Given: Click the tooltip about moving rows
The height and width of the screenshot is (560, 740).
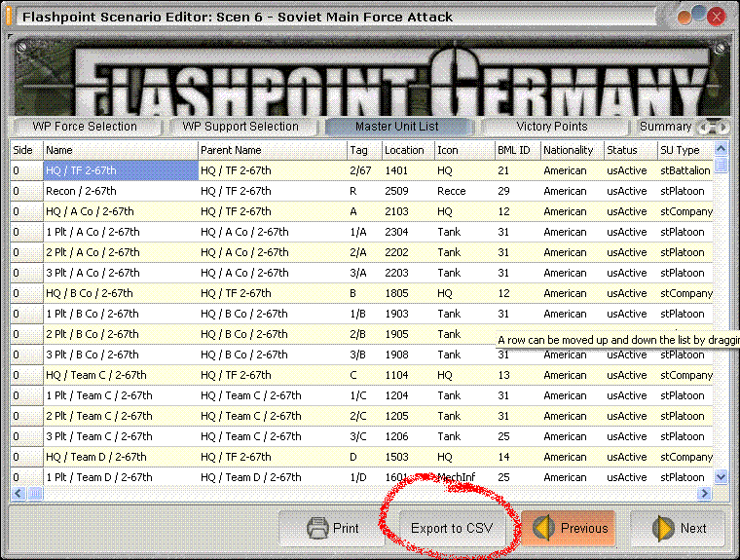Looking at the screenshot, I should click(x=617, y=340).
